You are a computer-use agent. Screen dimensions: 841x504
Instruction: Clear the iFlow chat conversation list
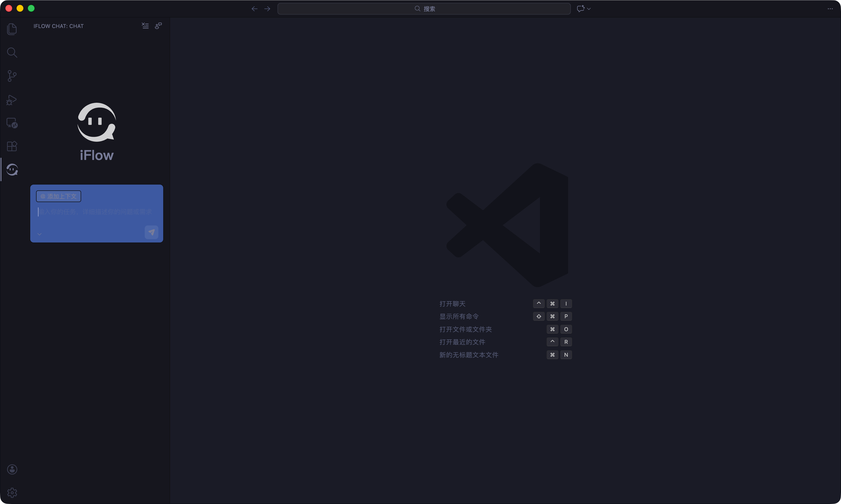[145, 26]
